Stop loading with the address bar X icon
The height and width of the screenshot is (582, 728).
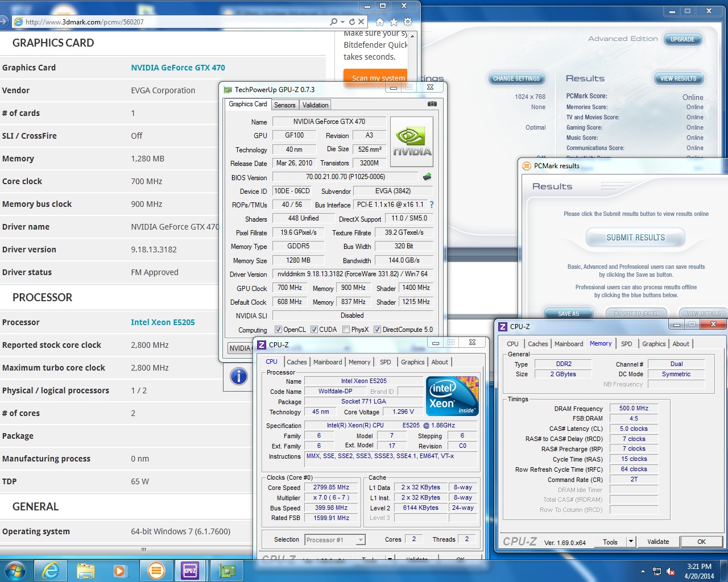[361, 22]
